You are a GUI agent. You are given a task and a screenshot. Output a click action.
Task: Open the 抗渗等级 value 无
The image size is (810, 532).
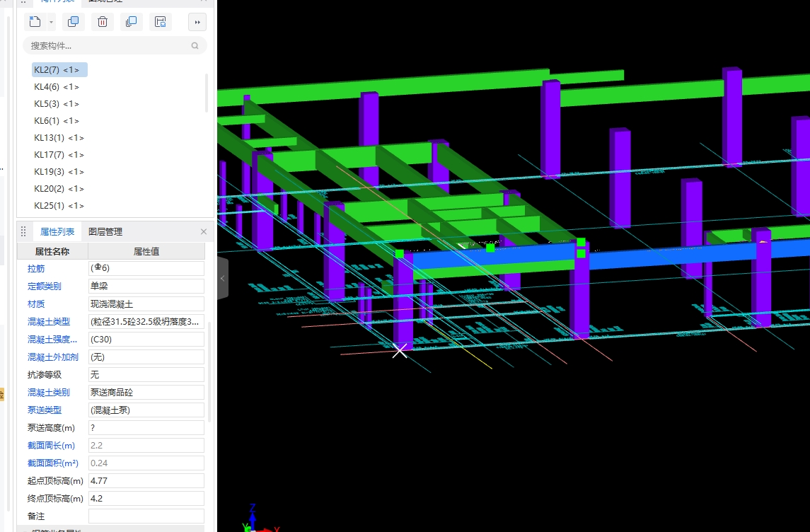tap(146, 374)
